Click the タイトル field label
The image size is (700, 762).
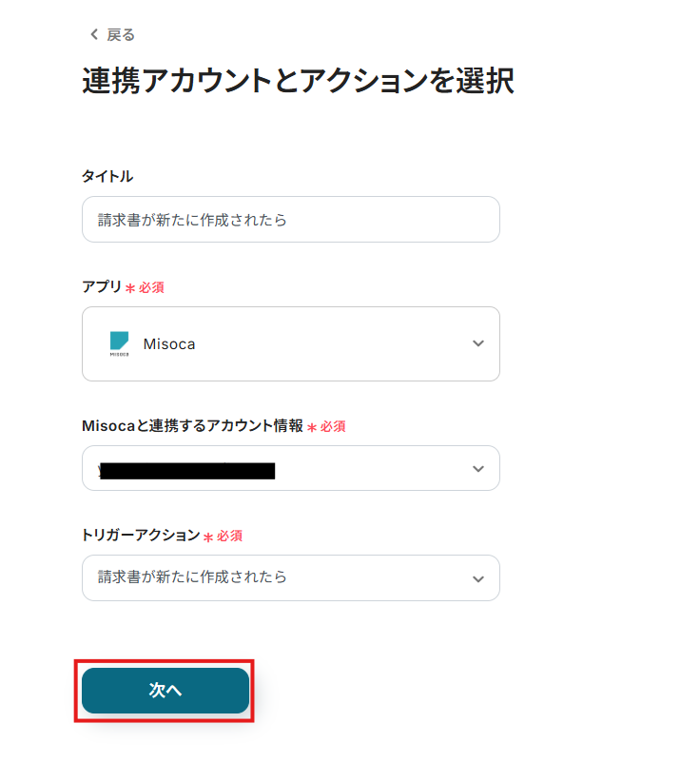[107, 176]
